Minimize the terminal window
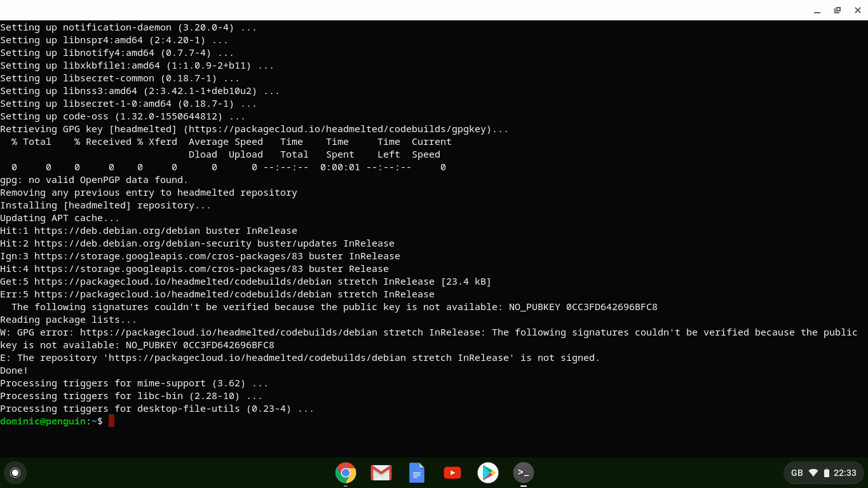 coord(817,10)
